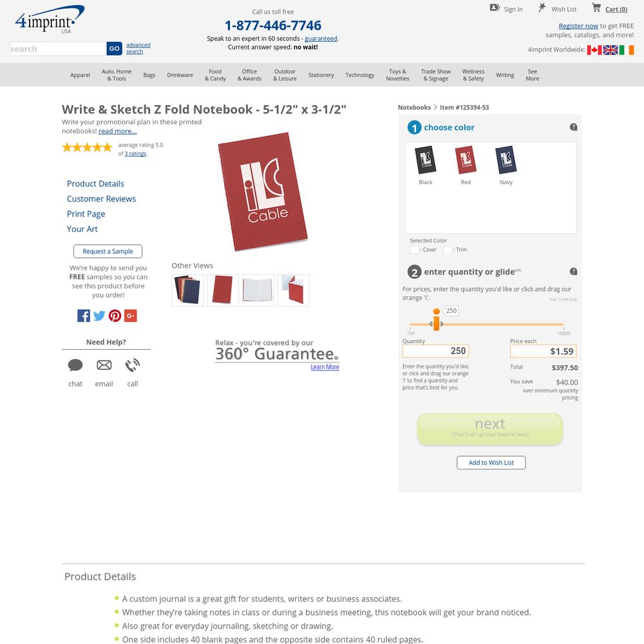Open help for quantity glide step
This screenshot has width=644, height=644.
pyautogui.click(x=573, y=272)
